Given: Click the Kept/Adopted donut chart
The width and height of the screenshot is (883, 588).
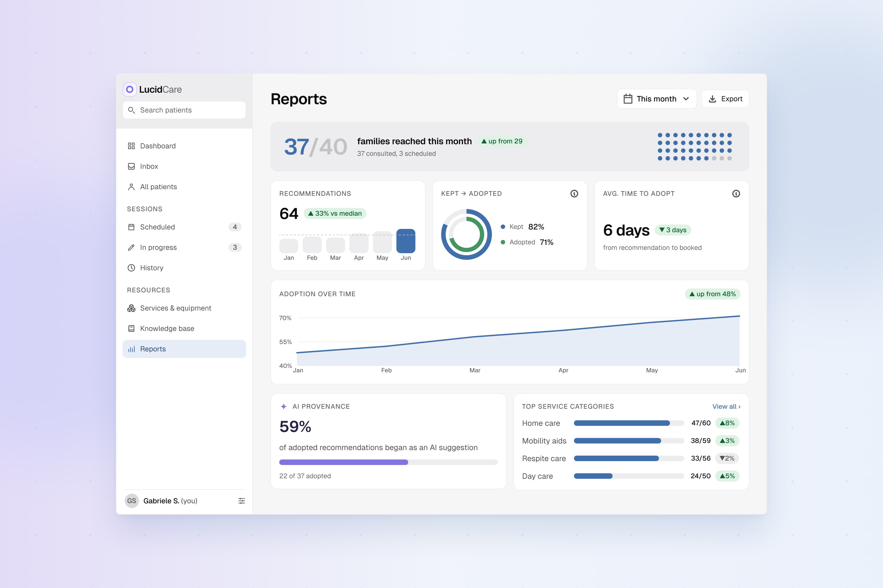Looking at the screenshot, I should tap(466, 234).
